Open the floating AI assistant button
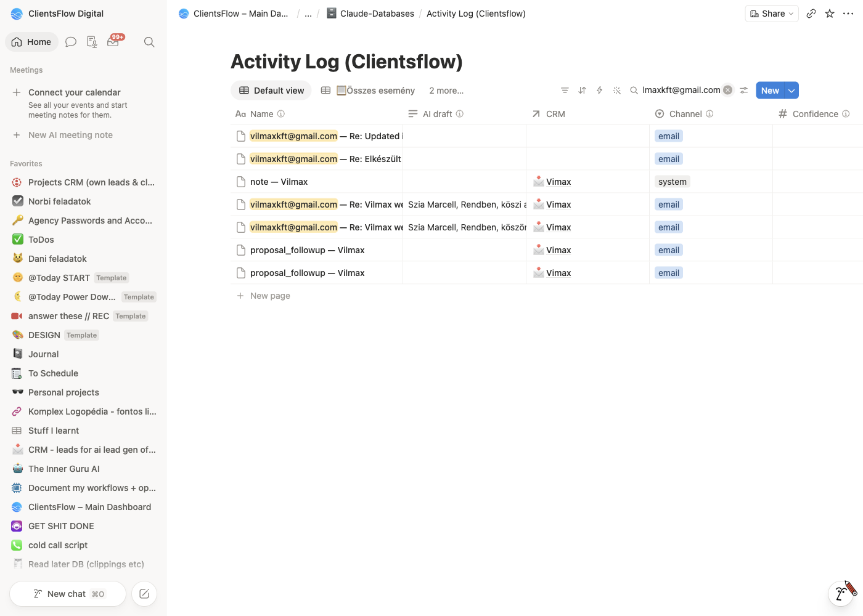This screenshot has width=863, height=616. click(x=840, y=594)
